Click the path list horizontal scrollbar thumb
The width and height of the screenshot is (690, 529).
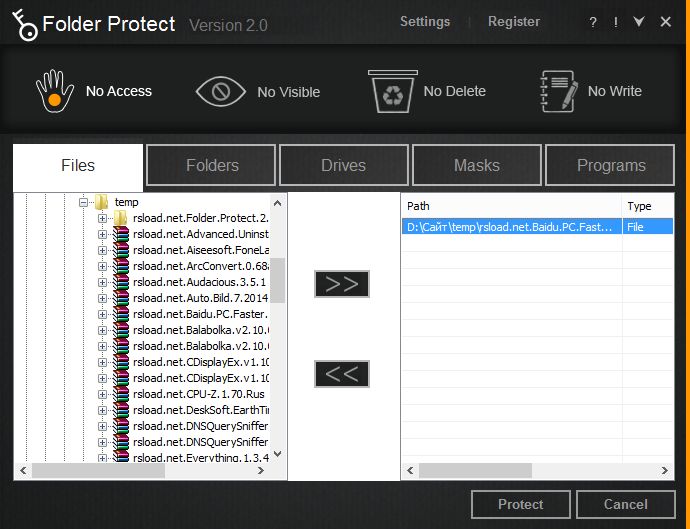tap(475, 470)
